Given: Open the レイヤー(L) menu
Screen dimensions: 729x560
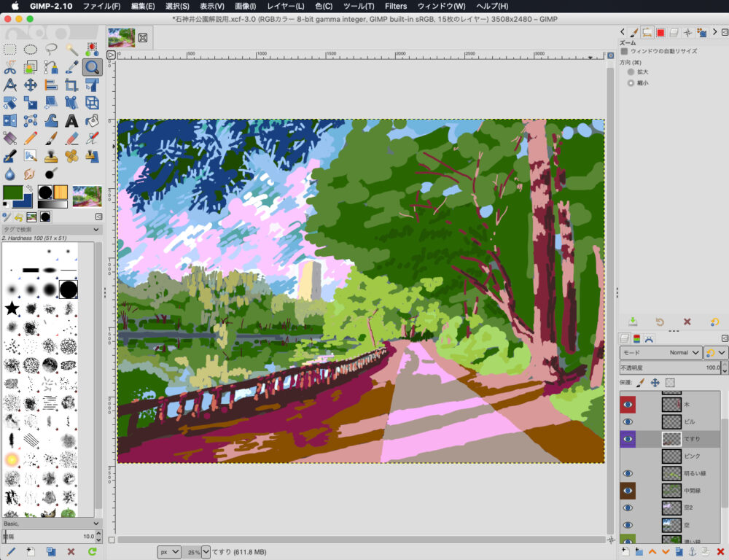Looking at the screenshot, I should (x=286, y=6).
